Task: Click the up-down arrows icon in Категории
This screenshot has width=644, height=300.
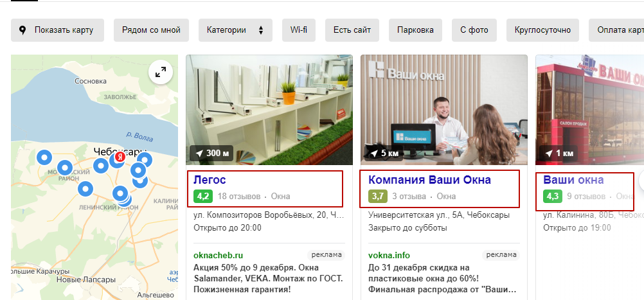Action: point(261,30)
